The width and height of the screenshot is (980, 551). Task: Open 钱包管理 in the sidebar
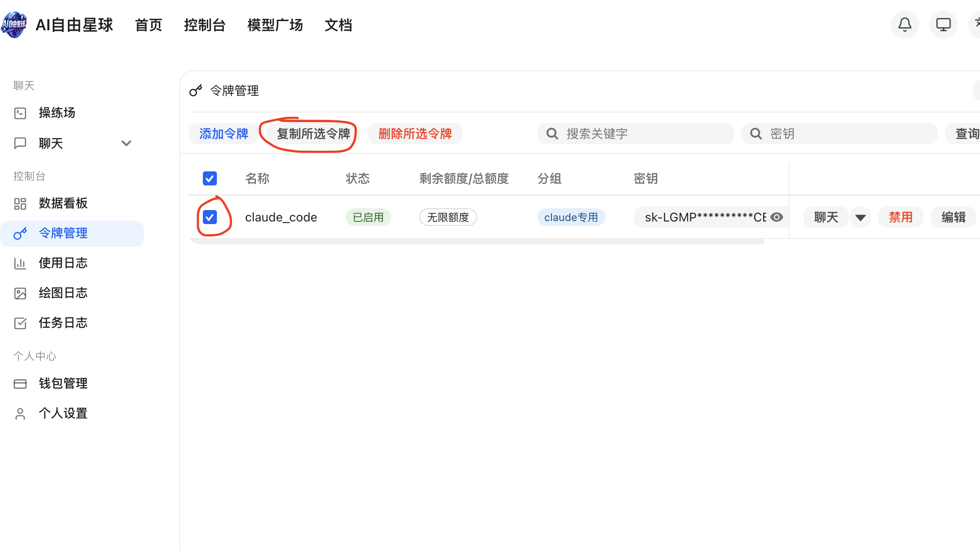(x=63, y=384)
